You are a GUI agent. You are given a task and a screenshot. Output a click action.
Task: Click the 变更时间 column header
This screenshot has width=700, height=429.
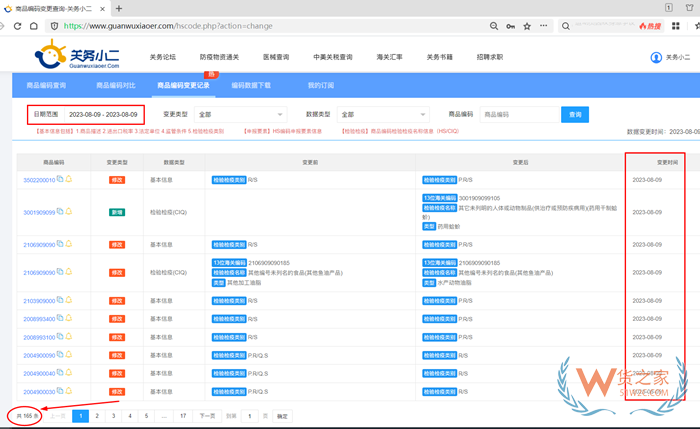[667, 162]
